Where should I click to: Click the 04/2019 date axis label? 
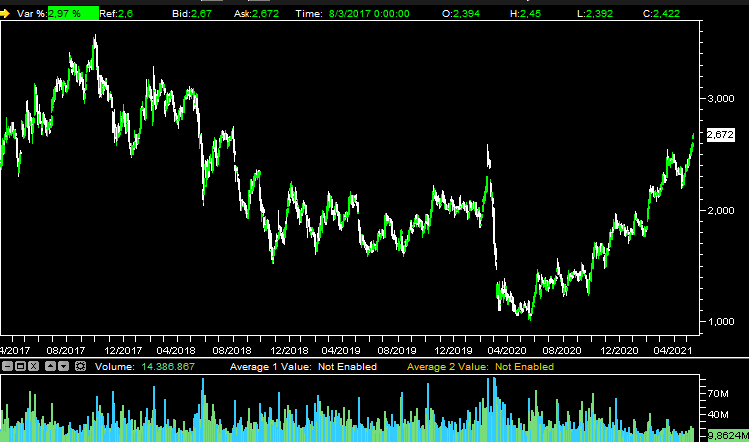(x=341, y=350)
